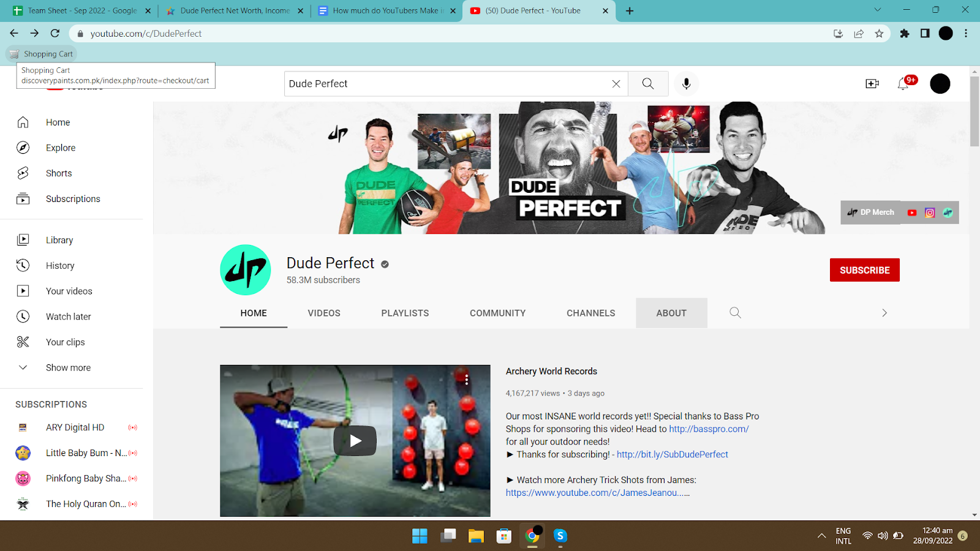Open Chrome tab search dropdown

[x=878, y=10]
